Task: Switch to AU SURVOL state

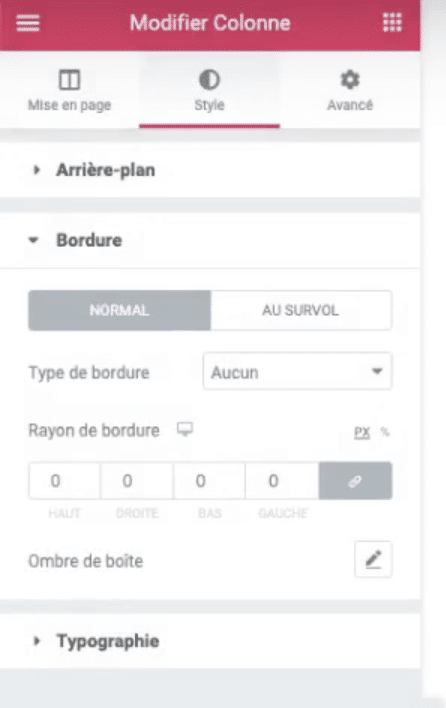Action: tap(301, 310)
